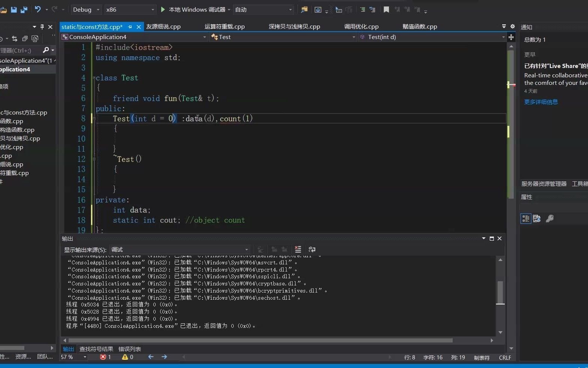Switch to the 调用优化.cpp tab
Viewport: 588px width, 368px height.
pyautogui.click(x=361, y=27)
